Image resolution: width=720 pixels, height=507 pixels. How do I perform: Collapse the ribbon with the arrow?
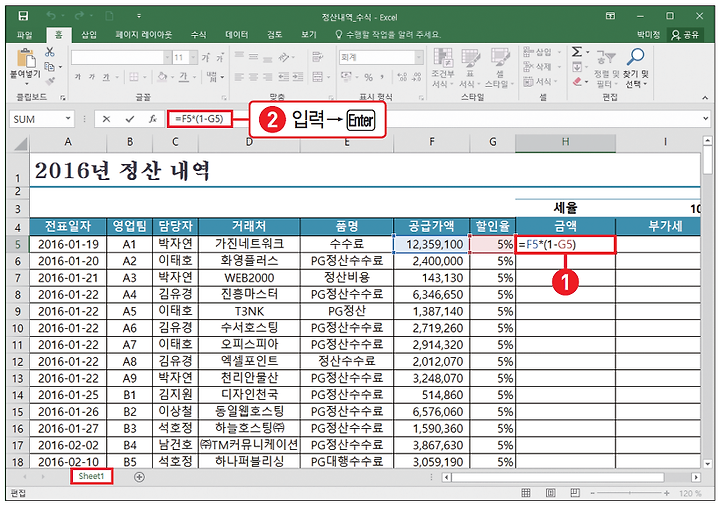pos(705,97)
